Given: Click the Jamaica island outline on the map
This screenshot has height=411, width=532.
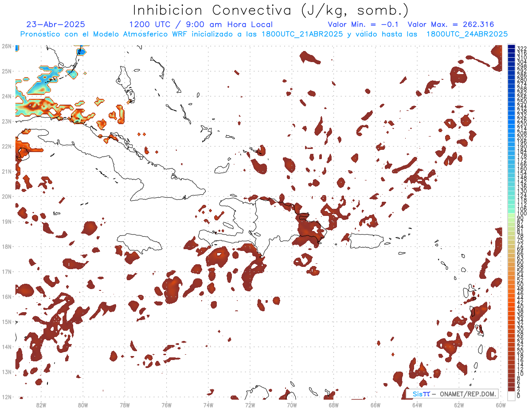Looking at the screenshot, I should click(x=139, y=243).
